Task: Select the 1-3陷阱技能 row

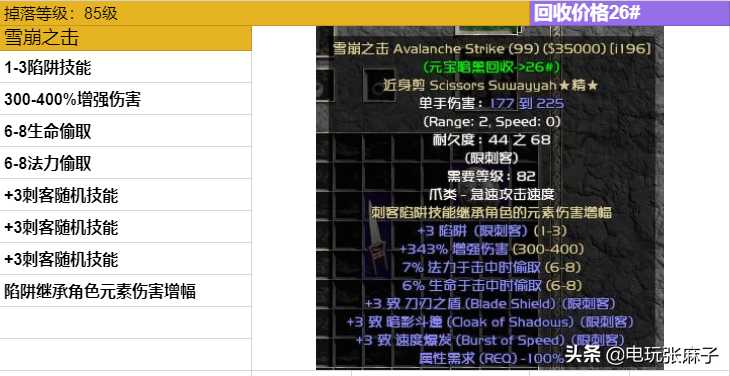Action: pos(126,67)
